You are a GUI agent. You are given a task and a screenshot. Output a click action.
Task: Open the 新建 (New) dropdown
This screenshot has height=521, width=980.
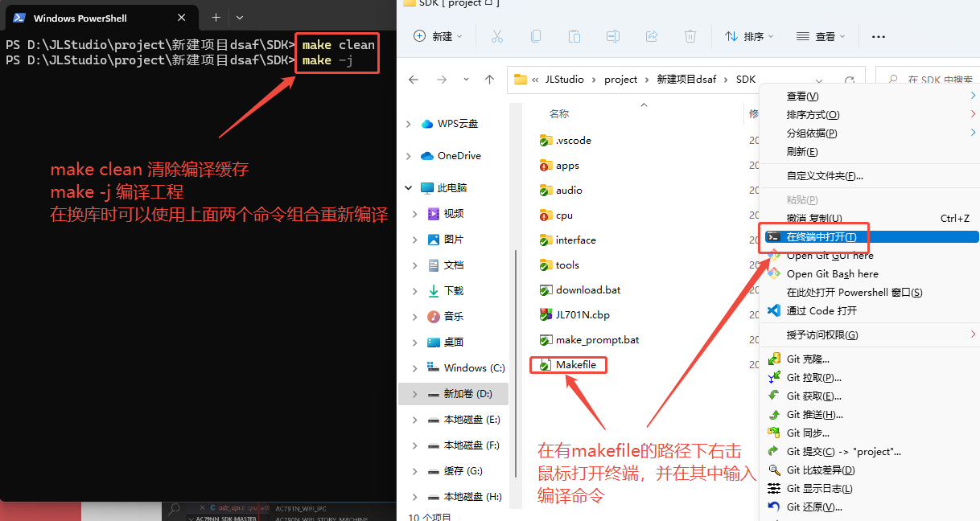pos(438,36)
